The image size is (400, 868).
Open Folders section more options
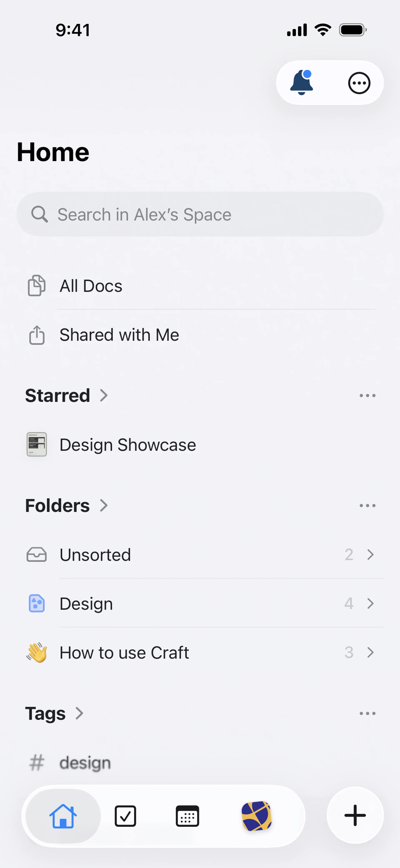[367, 506]
